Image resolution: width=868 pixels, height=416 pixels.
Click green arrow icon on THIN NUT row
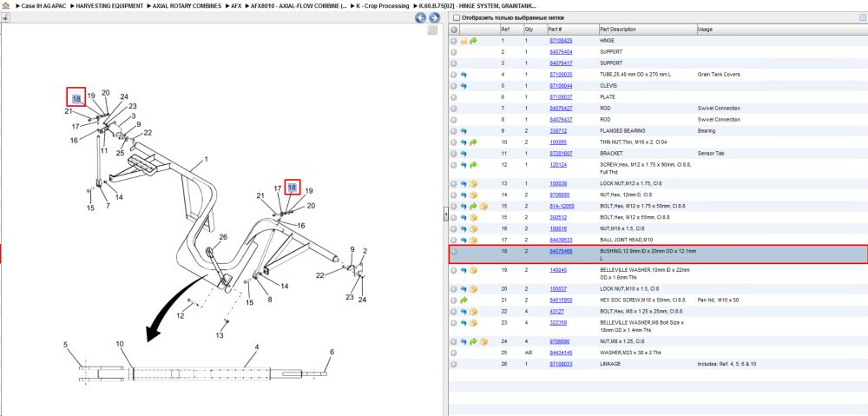(x=473, y=142)
